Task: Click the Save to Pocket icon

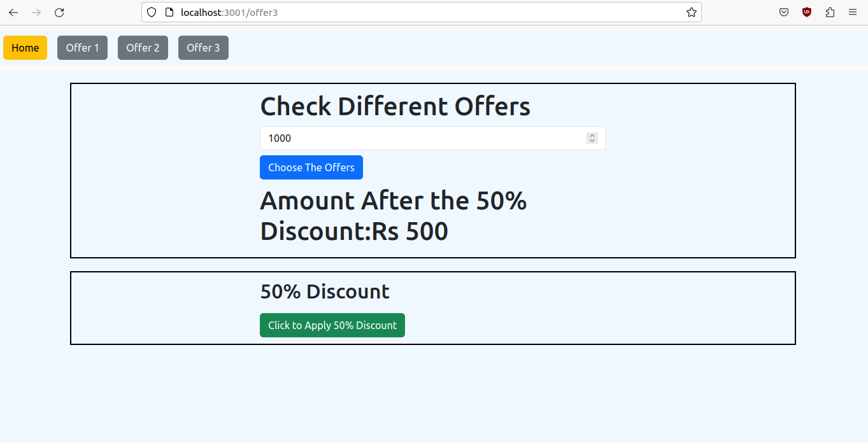Action: click(x=783, y=12)
